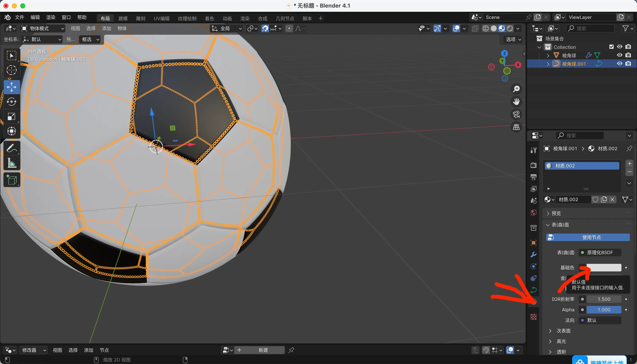
Task: Hide 棱角球.001 with its eye icon
Action: pos(620,64)
